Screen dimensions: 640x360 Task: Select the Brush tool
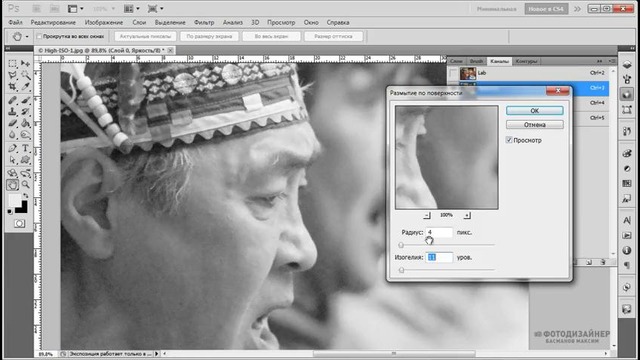point(25,100)
